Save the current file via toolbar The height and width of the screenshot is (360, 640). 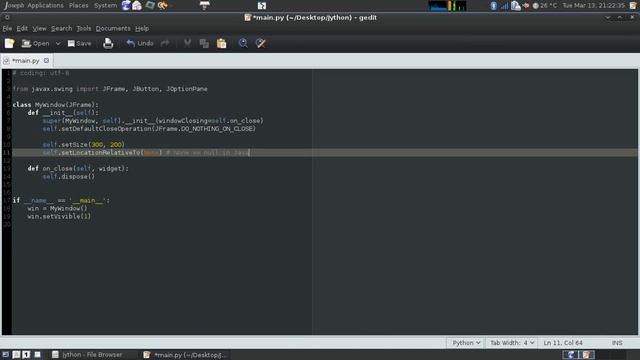(80, 43)
